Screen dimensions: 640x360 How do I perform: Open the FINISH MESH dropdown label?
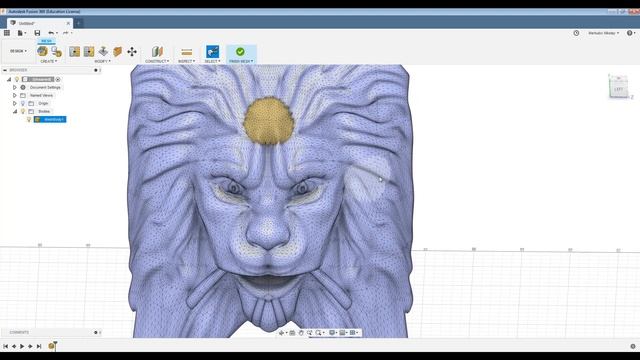pyautogui.click(x=241, y=61)
